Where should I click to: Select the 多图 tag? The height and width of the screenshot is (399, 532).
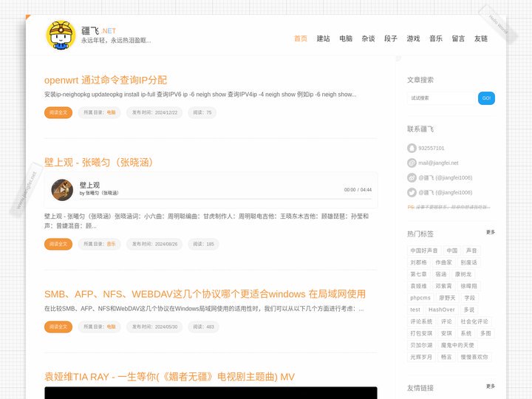[485, 333]
